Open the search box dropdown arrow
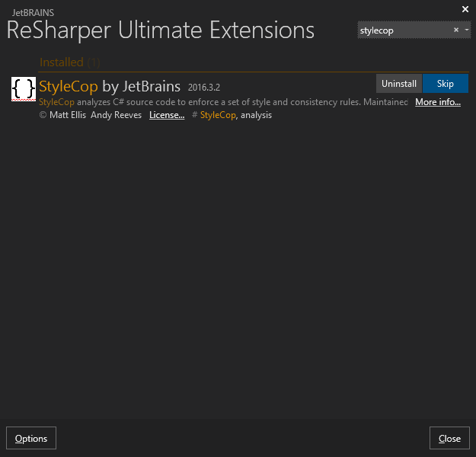This screenshot has height=457, width=476. (467, 30)
